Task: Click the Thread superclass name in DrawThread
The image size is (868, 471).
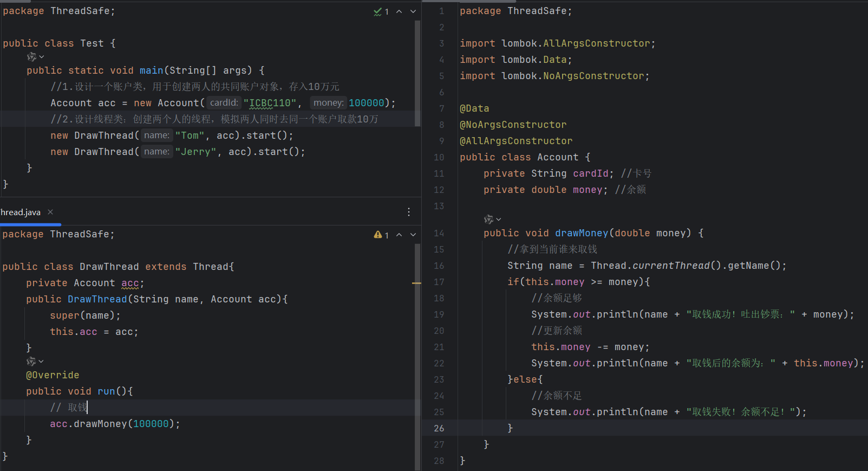Action: pyautogui.click(x=211, y=267)
